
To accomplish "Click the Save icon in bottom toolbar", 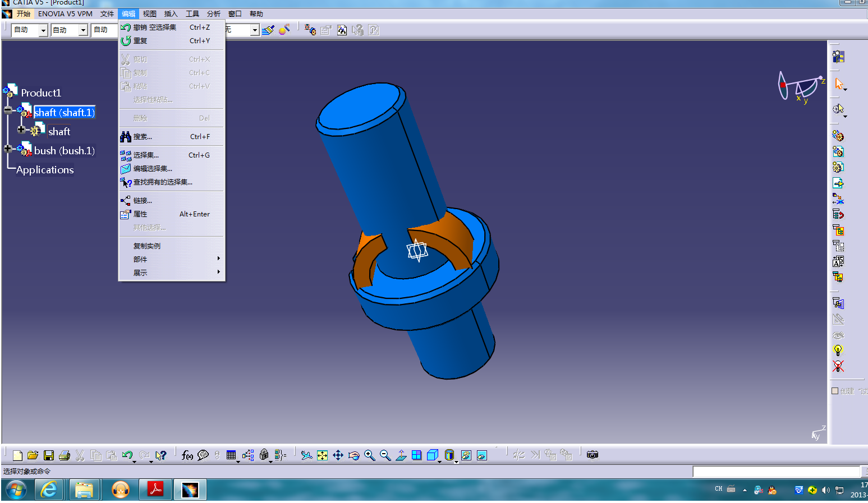I will coord(49,455).
